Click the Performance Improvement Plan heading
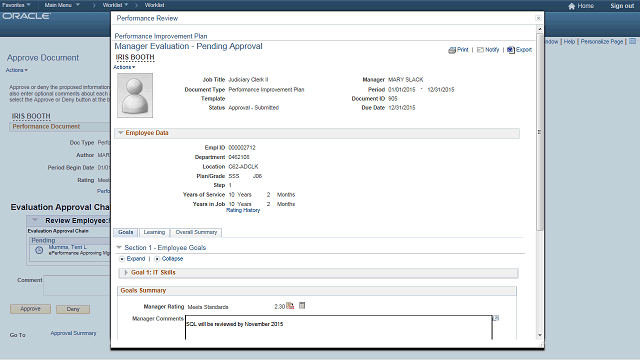 (161, 36)
